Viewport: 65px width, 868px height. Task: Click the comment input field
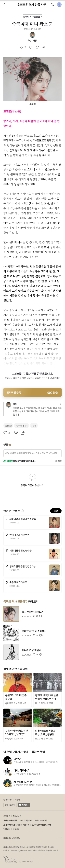(32, 453)
